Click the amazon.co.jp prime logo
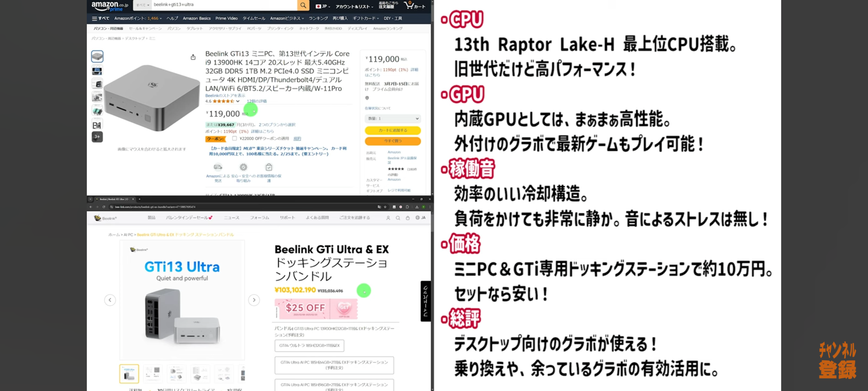 coord(110,6)
